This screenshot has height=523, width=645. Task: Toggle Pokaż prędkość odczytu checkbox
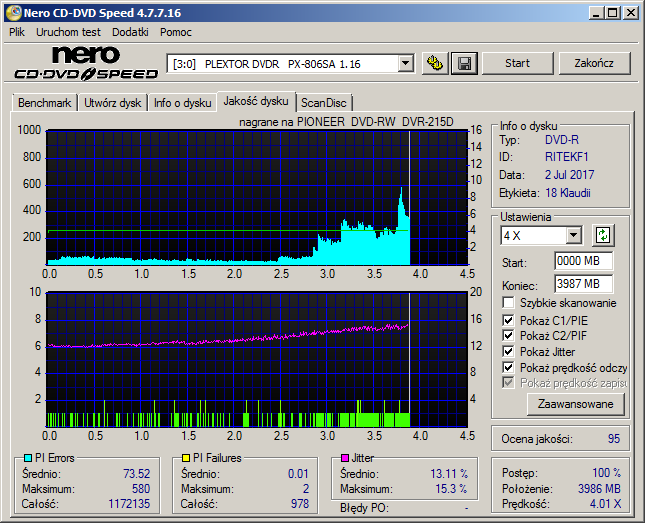[x=508, y=367]
